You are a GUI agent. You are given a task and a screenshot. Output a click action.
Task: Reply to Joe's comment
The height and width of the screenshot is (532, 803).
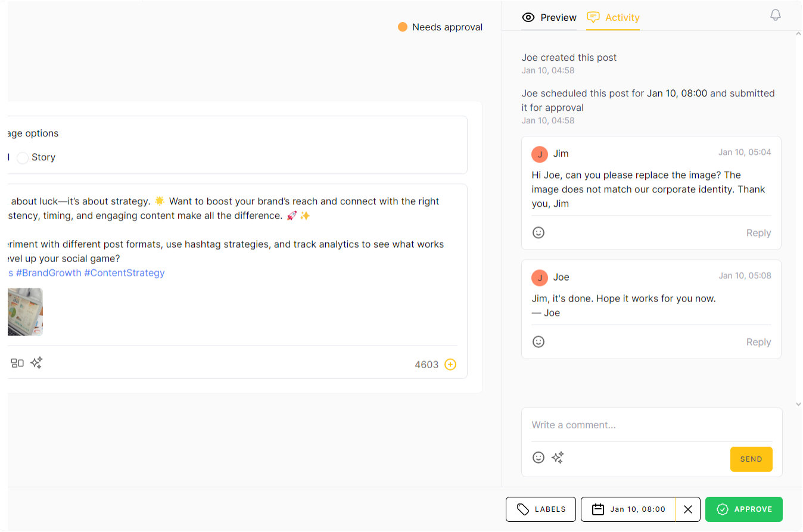758,342
